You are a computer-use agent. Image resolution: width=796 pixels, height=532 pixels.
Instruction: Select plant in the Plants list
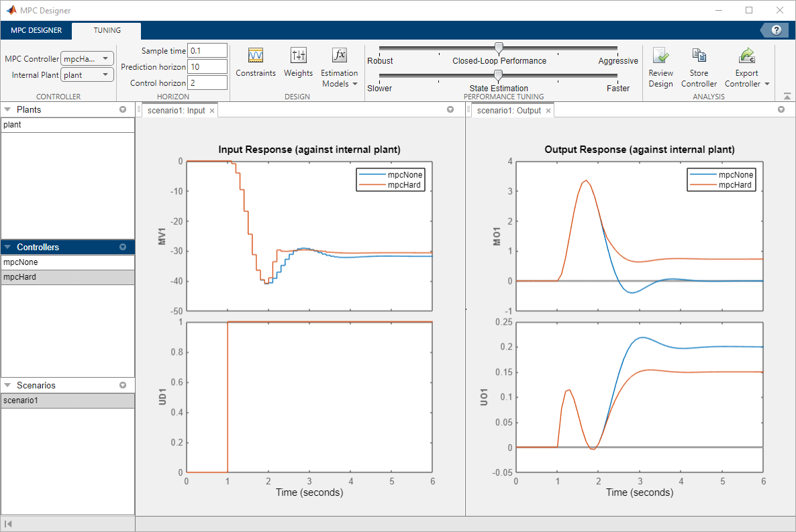pos(68,125)
